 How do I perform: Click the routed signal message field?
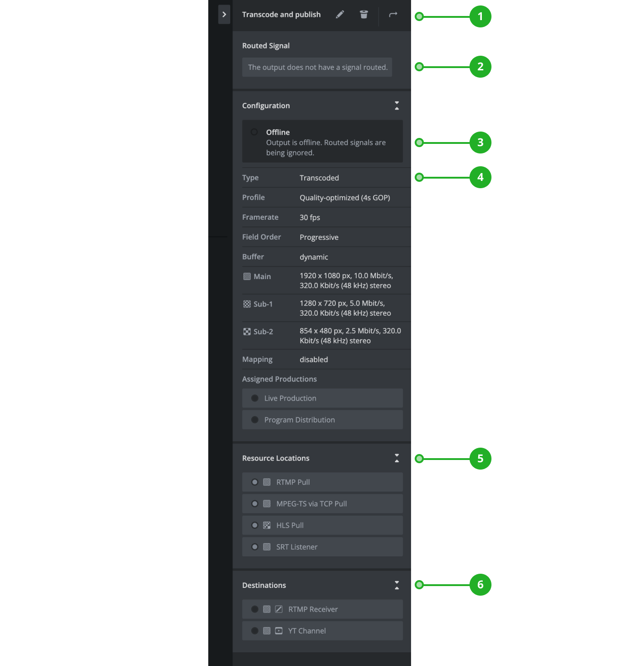click(x=317, y=67)
